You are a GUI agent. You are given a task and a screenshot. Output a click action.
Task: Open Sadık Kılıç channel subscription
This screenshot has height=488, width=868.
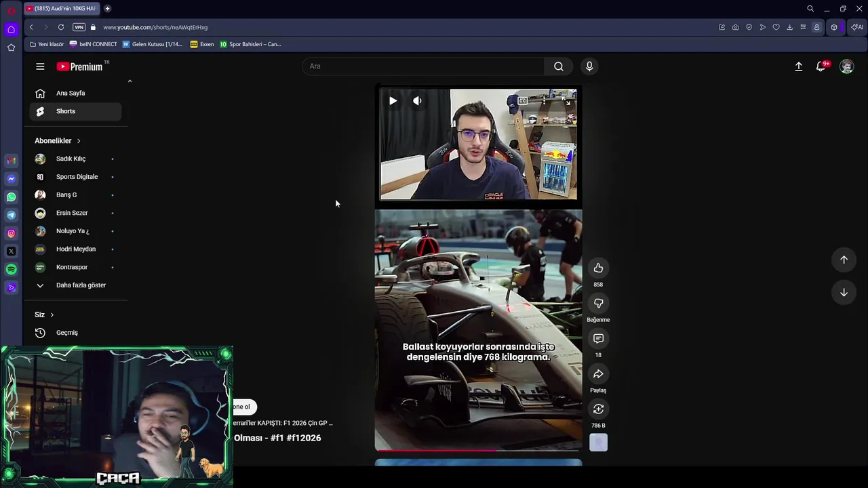coord(75,159)
